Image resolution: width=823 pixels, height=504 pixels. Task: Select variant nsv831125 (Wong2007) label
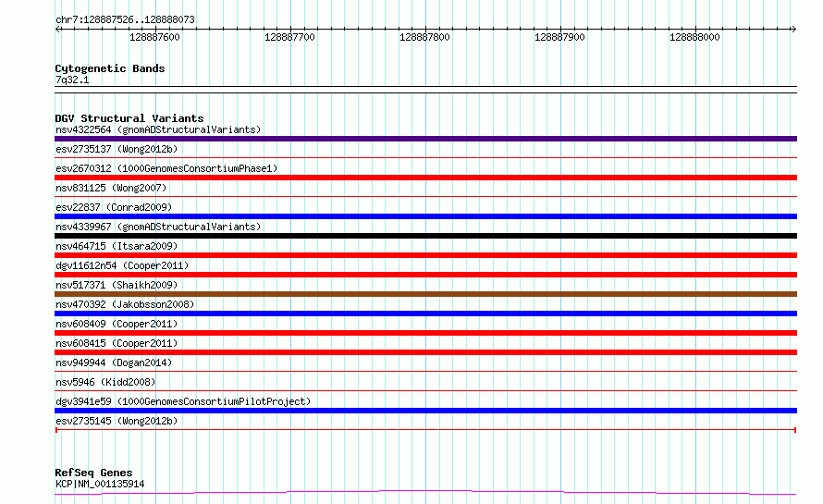tap(111, 188)
